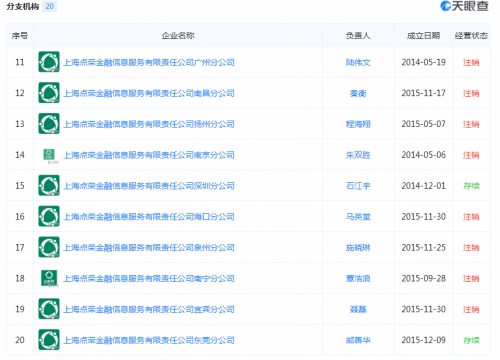Open the 扬州分公司 company link

coord(149,124)
